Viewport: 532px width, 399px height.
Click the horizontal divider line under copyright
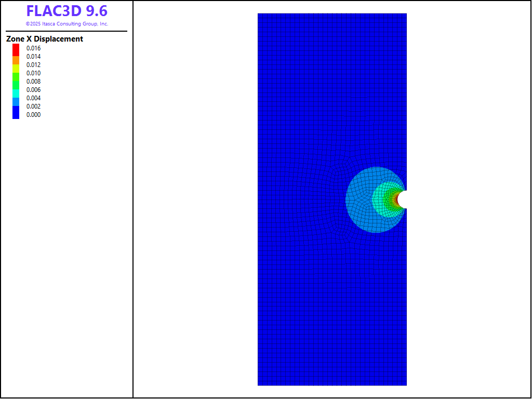pos(66,31)
